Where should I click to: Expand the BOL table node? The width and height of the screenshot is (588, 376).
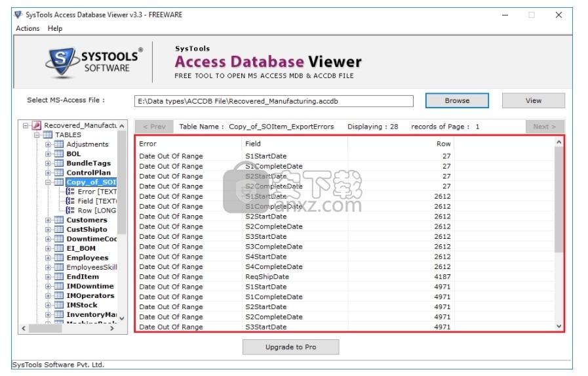(48, 154)
